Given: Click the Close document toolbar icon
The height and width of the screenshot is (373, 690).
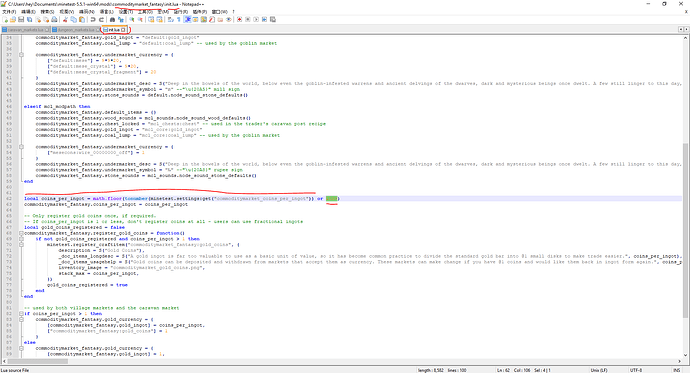Looking at the screenshot, I should 38,20.
